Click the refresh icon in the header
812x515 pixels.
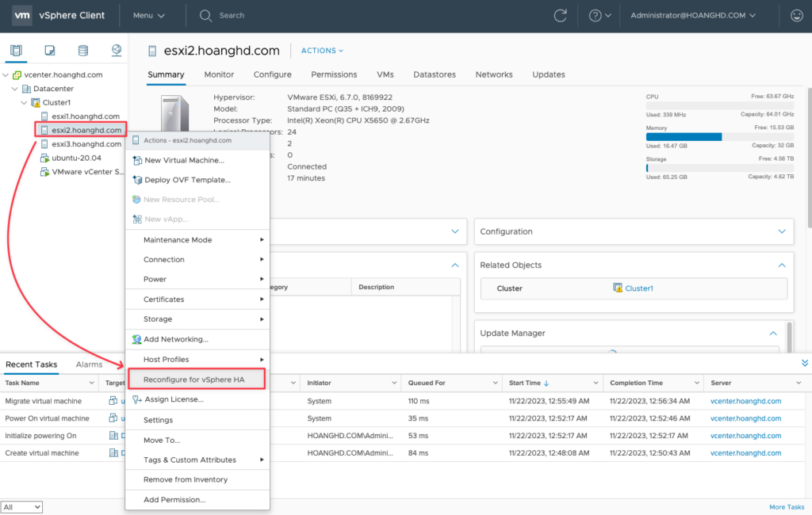(561, 16)
